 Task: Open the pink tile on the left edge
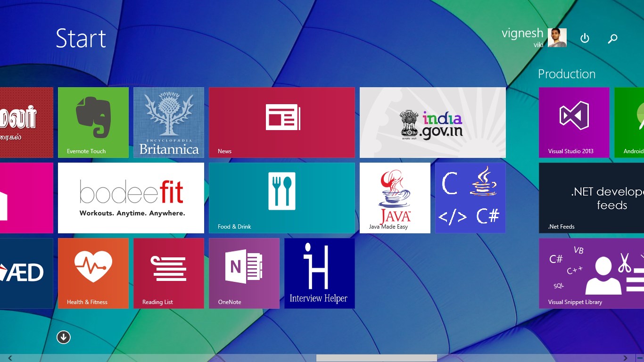coord(26,198)
